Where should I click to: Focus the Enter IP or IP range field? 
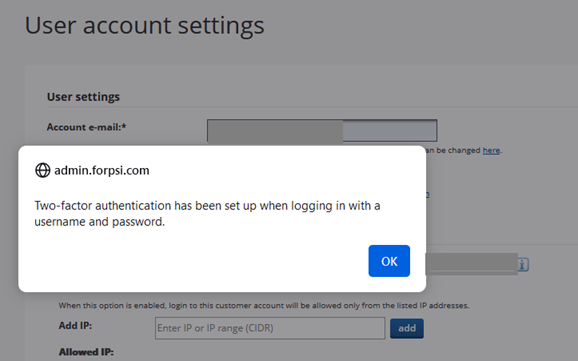click(x=270, y=328)
